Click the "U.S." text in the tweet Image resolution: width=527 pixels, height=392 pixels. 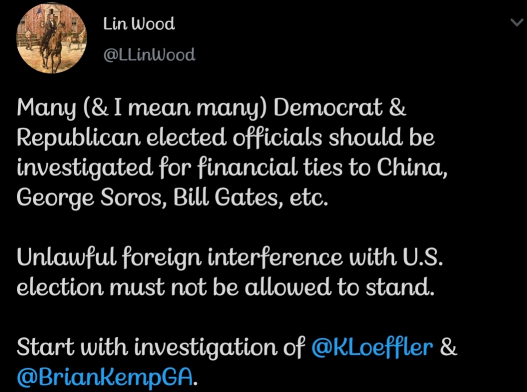[422, 258]
